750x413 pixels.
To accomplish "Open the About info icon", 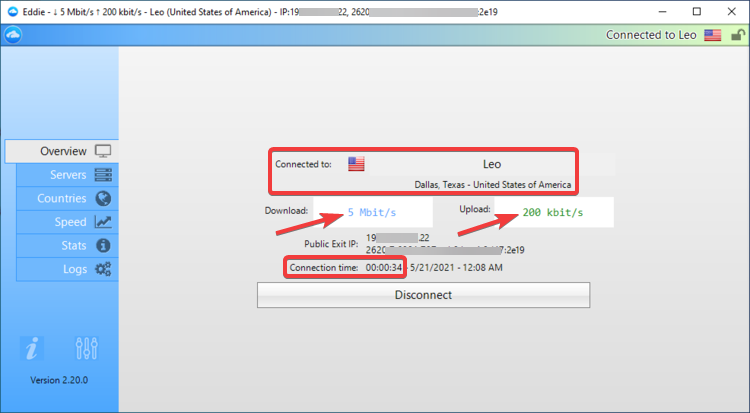I will coord(34,348).
